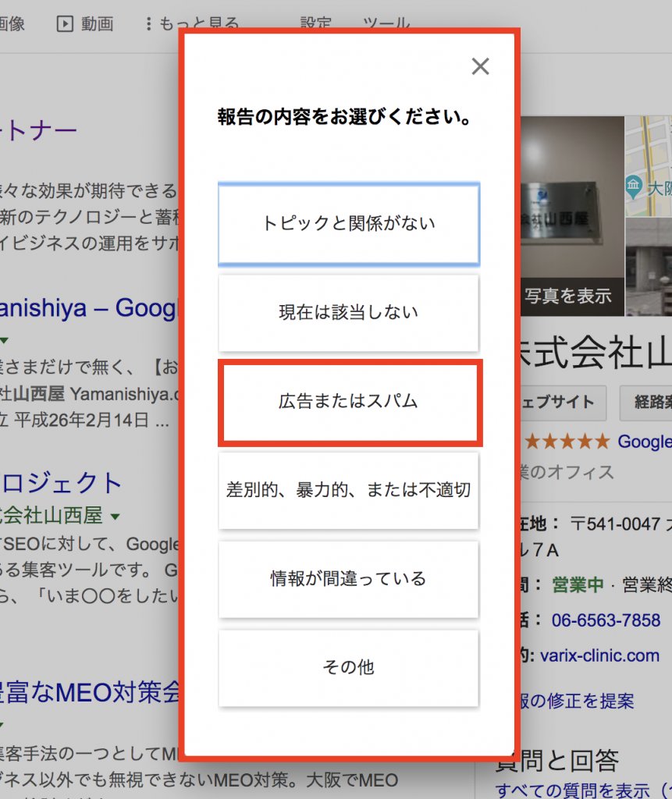Close the report dialog with the X

480,66
